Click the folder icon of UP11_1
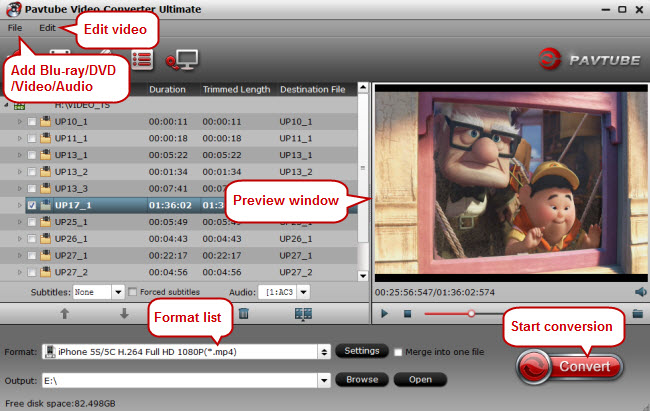The height and width of the screenshot is (411, 650). click(45, 138)
